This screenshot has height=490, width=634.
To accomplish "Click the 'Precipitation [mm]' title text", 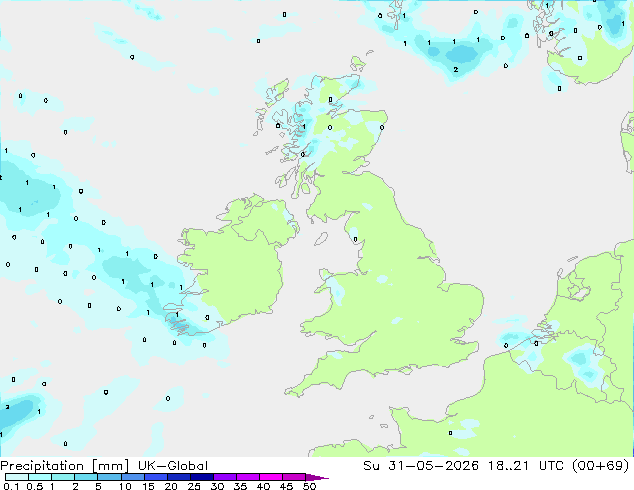I will click(x=64, y=466).
